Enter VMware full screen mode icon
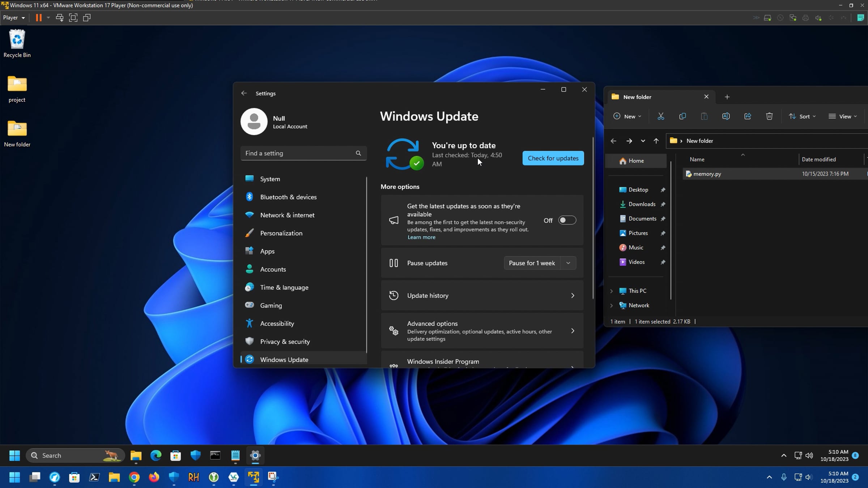The image size is (868, 488). pos(73,18)
